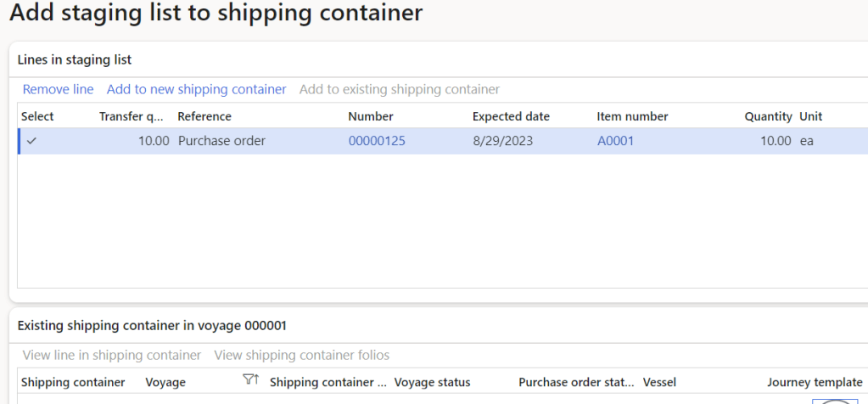Click the Item number column header
This screenshot has width=868, height=404.
point(632,116)
